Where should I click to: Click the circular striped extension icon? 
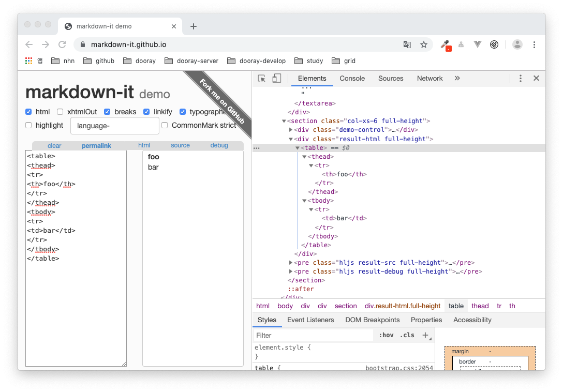coord(494,44)
